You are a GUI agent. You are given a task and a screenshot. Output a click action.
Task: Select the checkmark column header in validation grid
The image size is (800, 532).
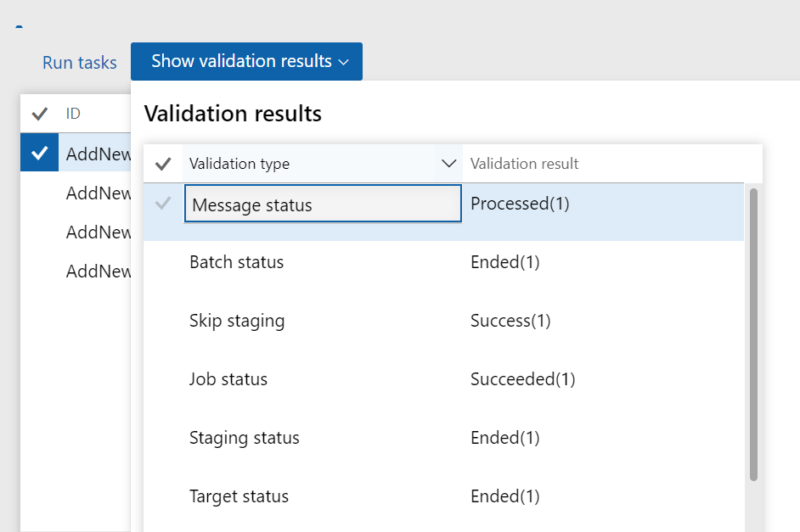click(163, 163)
